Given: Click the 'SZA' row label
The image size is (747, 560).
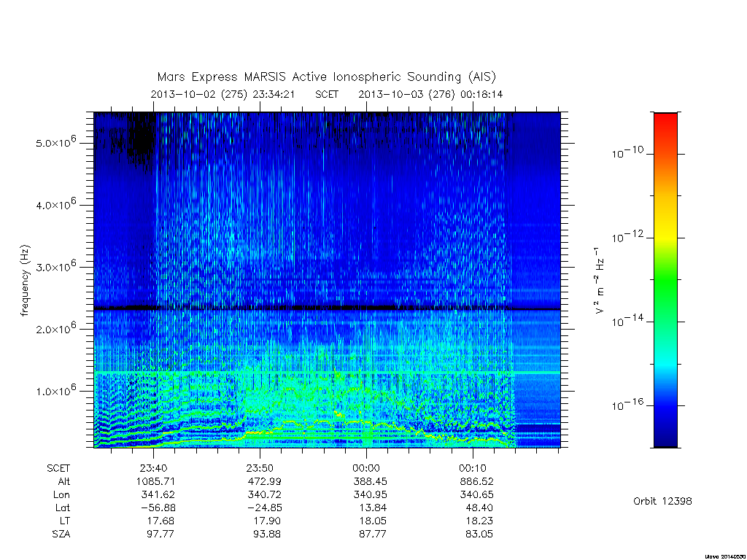Looking at the screenshot, I should (61, 534).
